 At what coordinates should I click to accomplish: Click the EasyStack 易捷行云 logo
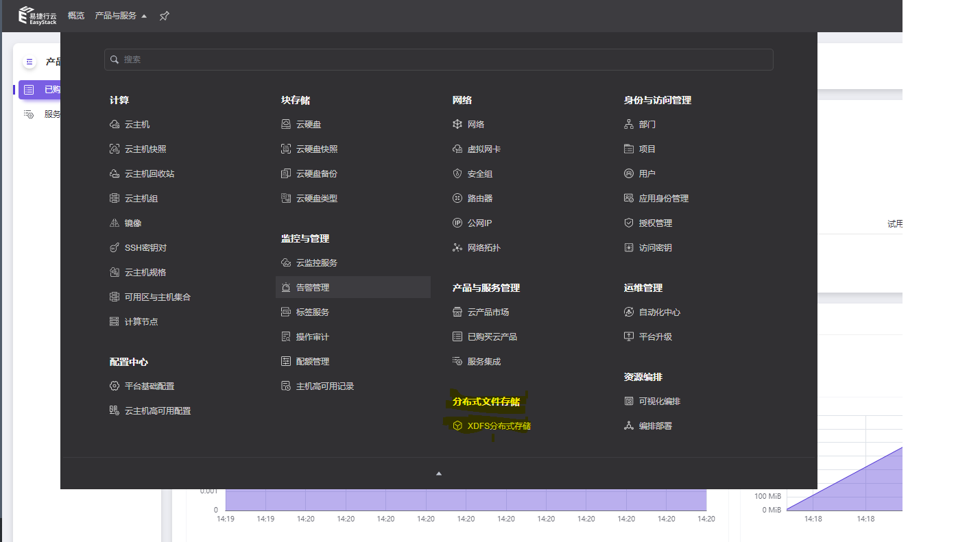pos(35,15)
